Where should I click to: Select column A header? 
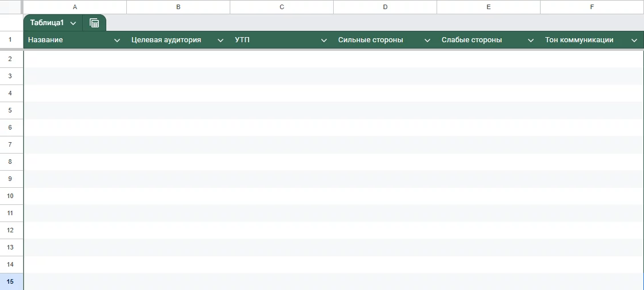click(75, 7)
